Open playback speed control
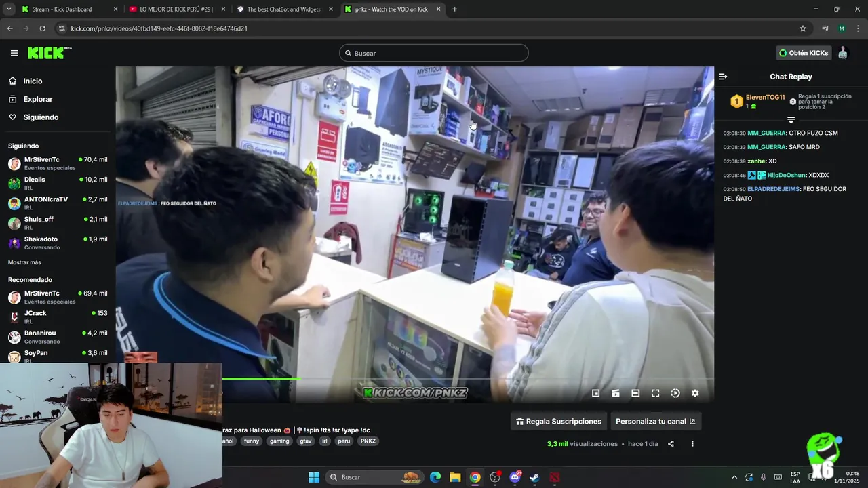Viewport: 868px width, 488px height. coord(675,393)
